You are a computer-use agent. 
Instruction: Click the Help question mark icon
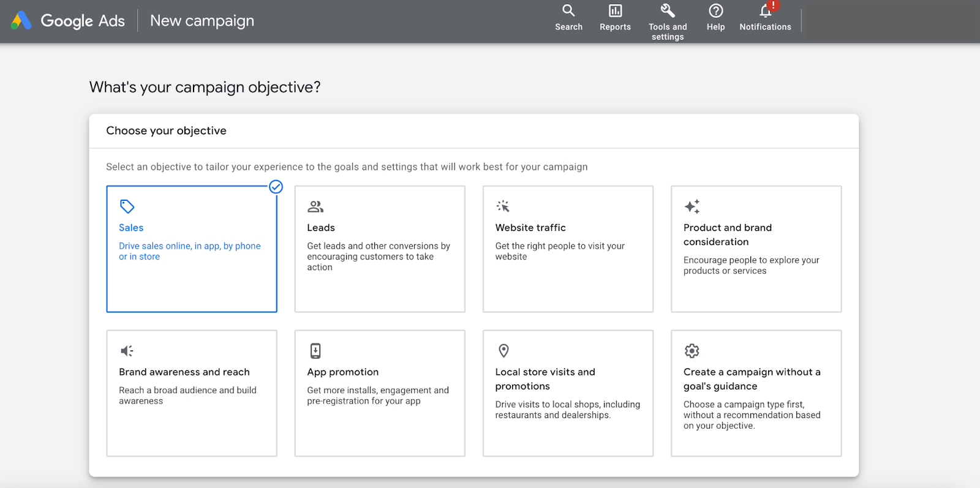click(x=715, y=10)
